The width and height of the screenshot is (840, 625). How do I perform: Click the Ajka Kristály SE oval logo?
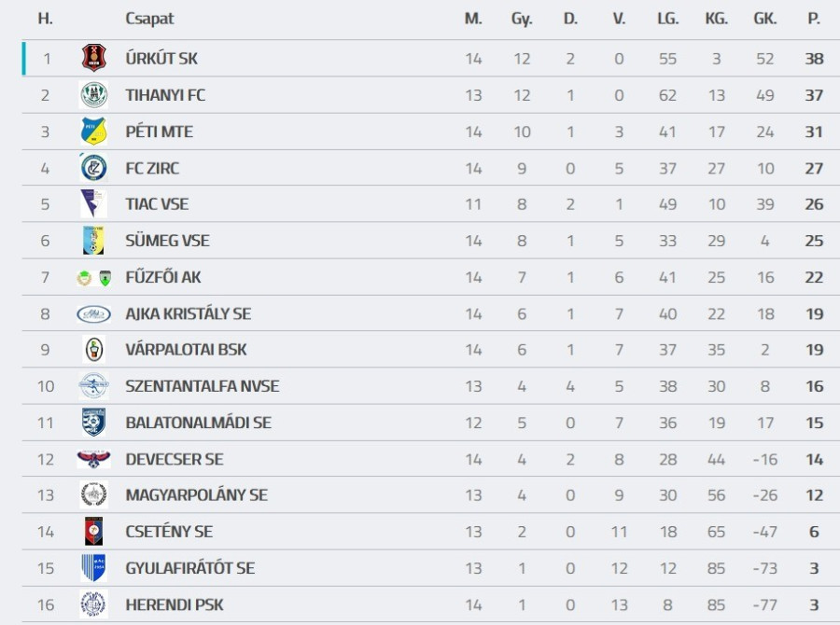[x=93, y=314]
